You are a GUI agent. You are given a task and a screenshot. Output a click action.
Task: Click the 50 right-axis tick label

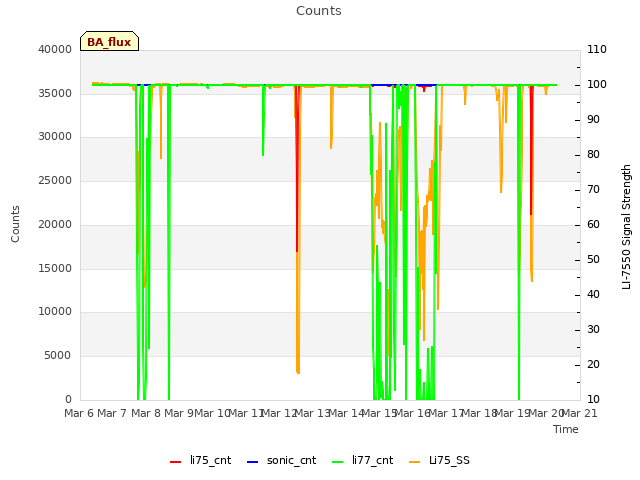[x=593, y=260]
